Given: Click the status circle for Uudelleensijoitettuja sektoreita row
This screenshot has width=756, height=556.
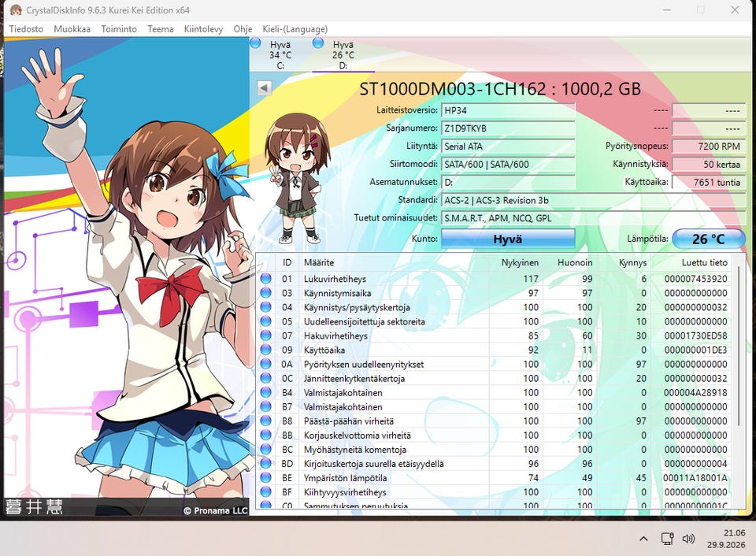Looking at the screenshot, I should click(265, 321).
